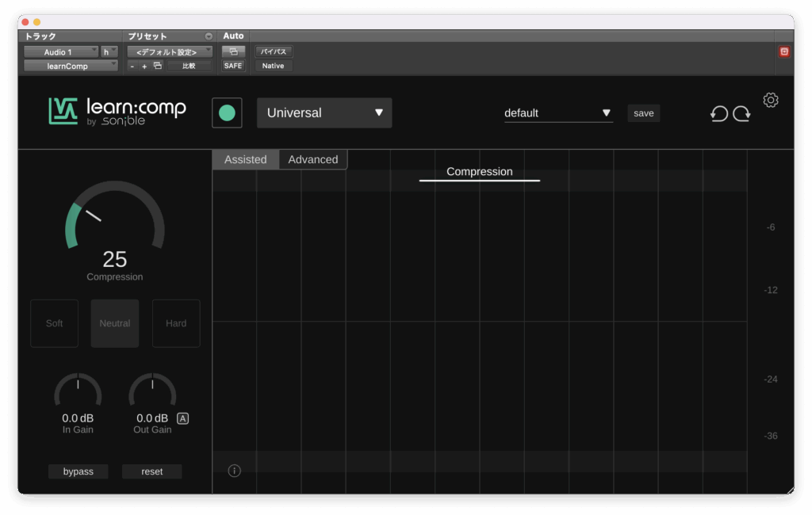Click the In Gain knob
812x515 pixels.
78,391
